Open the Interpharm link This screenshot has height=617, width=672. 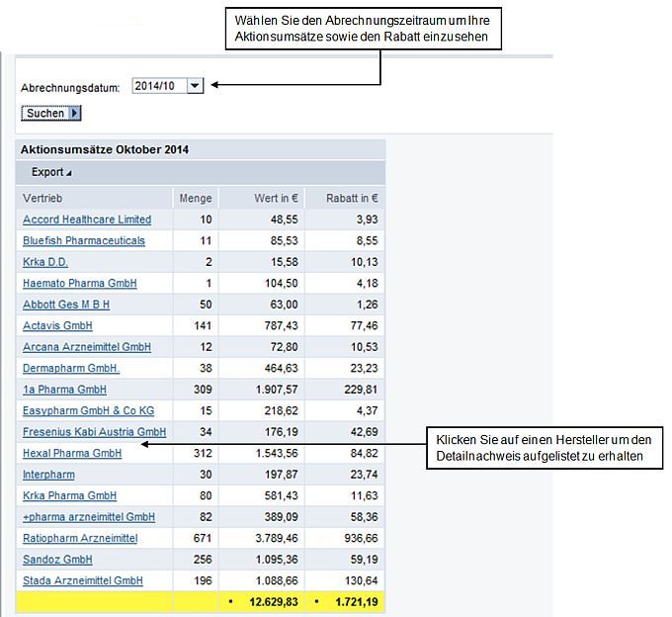coord(48,475)
